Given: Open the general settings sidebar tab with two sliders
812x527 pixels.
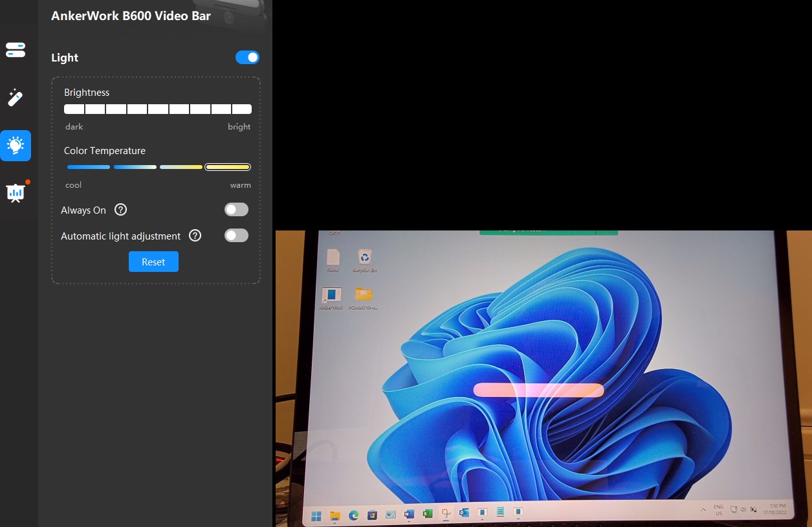Looking at the screenshot, I should [x=16, y=50].
